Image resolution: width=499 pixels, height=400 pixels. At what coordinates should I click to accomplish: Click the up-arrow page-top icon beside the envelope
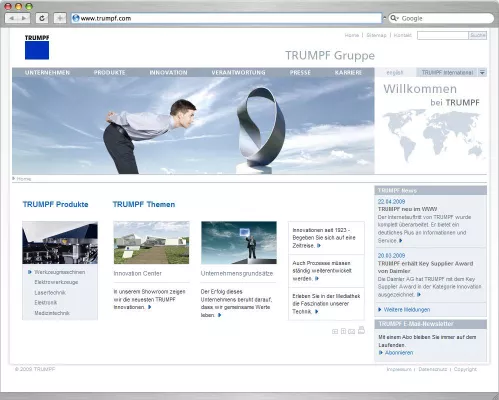(x=343, y=331)
